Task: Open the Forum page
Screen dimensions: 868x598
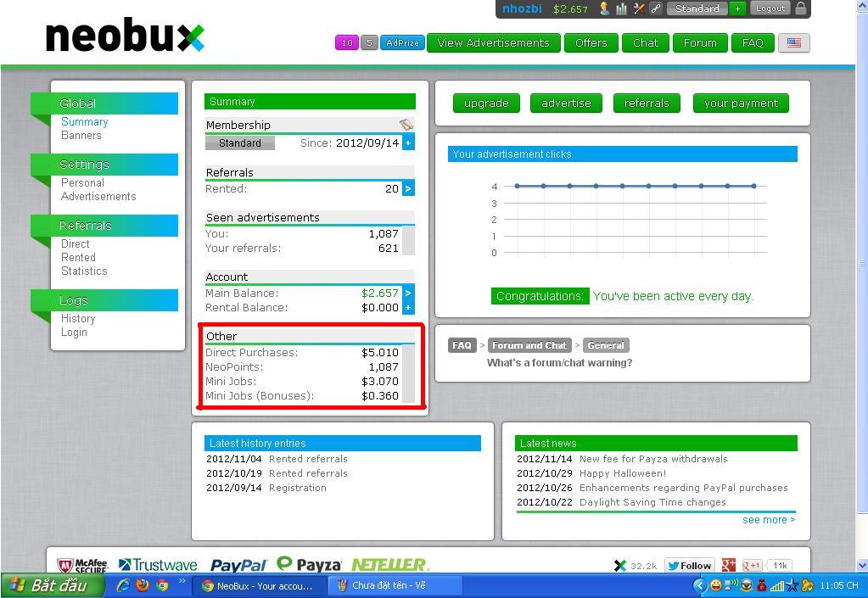Action: click(700, 42)
